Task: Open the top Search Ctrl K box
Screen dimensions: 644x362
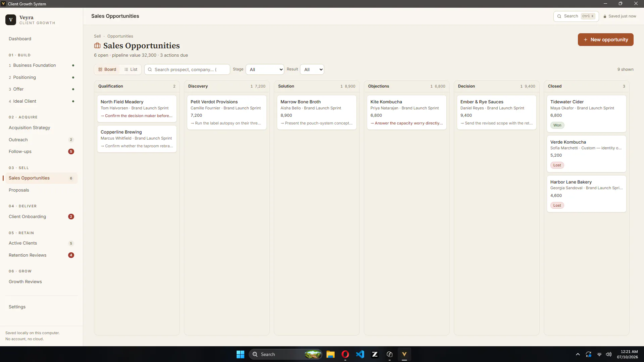Action: (x=576, y=16)
